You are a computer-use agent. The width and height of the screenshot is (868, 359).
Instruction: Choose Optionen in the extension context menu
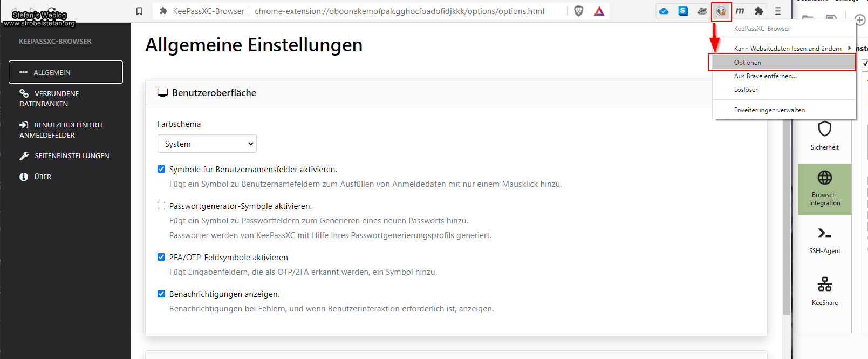coord(784,63)
